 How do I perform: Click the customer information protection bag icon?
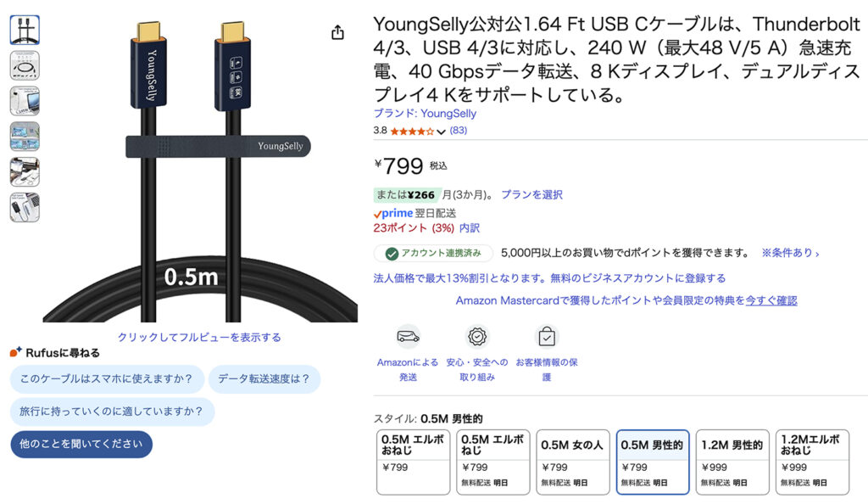click(x=547, y=336)
